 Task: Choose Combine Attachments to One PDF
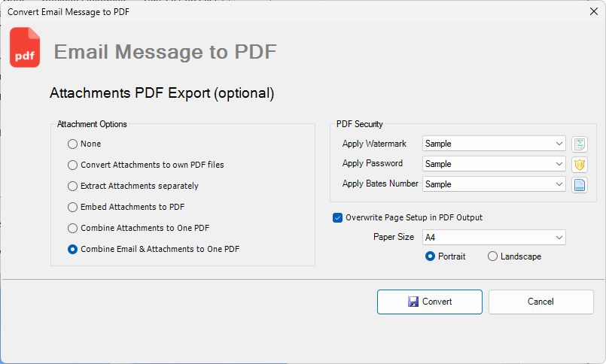pyautogui.click(x=73, y=228)
